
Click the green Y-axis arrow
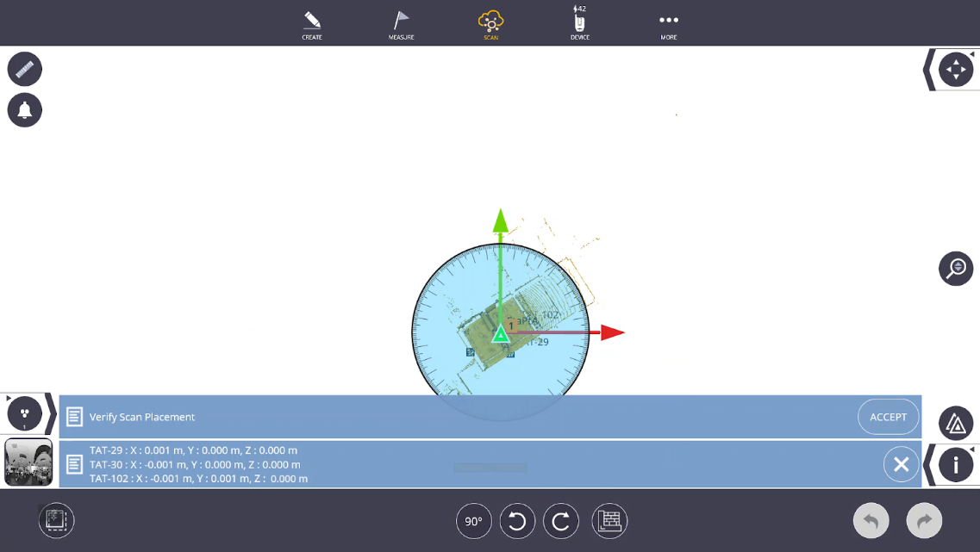point(501,221)
